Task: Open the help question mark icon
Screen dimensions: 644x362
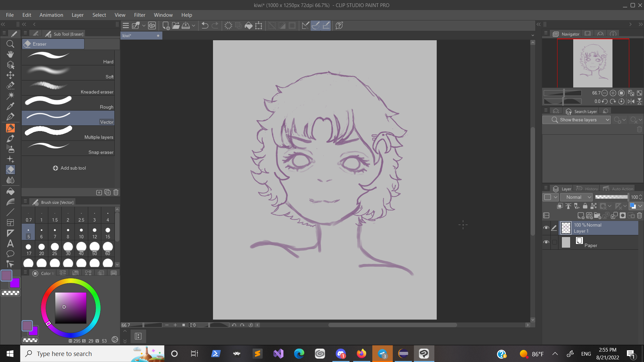Action: [339, 25]
